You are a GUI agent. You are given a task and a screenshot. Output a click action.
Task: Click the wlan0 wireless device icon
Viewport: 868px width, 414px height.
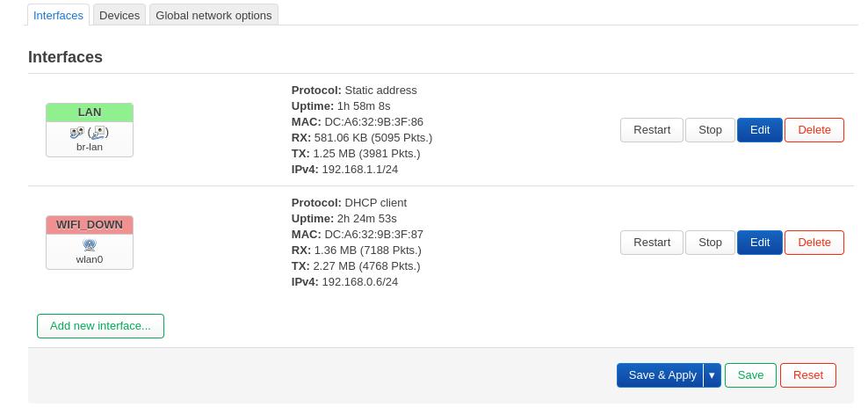click(x=89, y=244)
